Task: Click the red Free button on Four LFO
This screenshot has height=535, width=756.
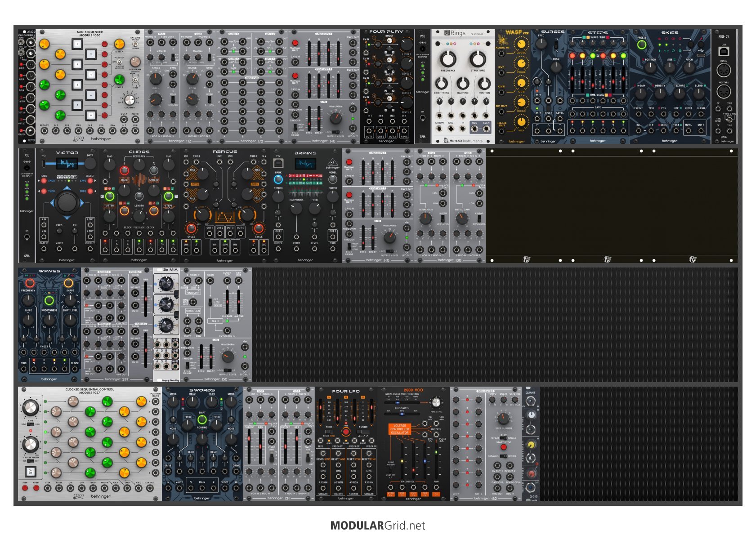Action: point(345,432)
